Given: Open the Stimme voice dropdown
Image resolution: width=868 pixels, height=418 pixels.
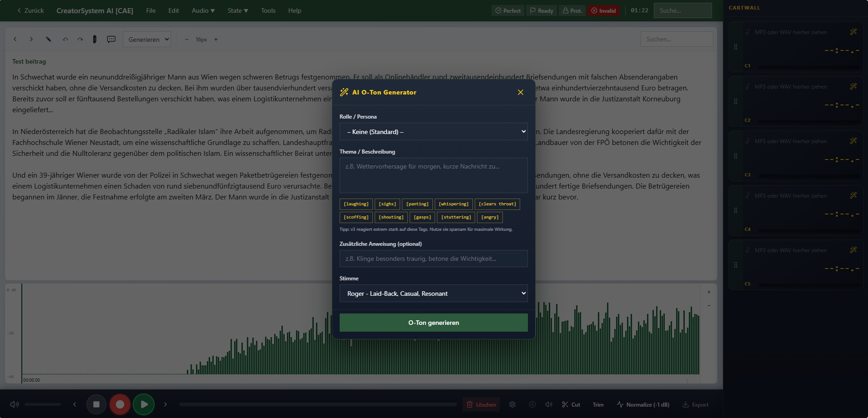Looking at the screenshot, I should pyautogui.click(x=433, y=294).
